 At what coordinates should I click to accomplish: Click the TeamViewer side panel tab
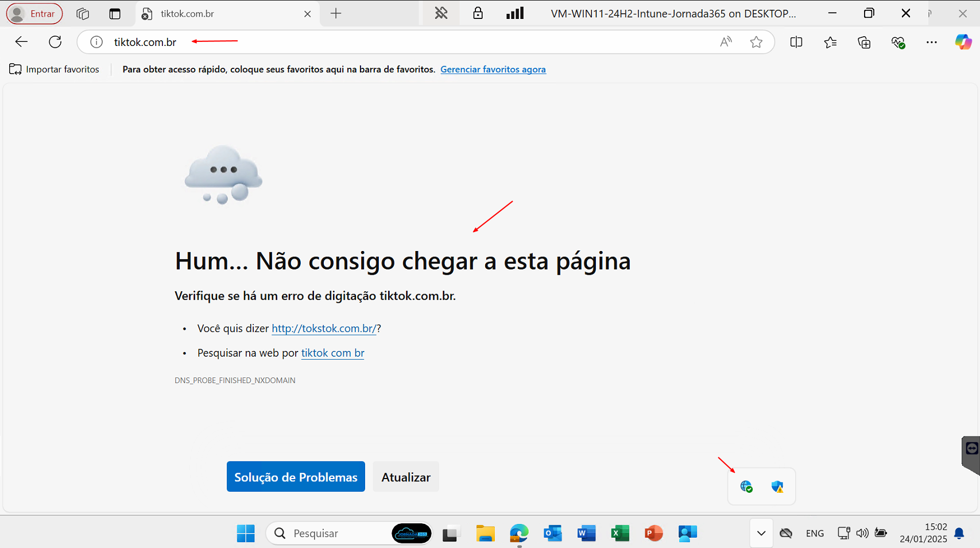coord(971,455)
